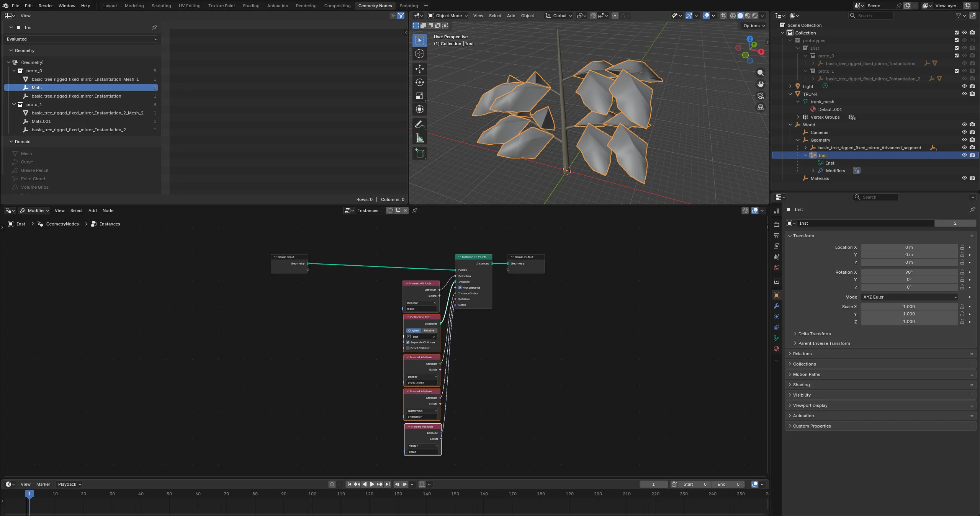Select the Add Cube tool

coord(419,153)
